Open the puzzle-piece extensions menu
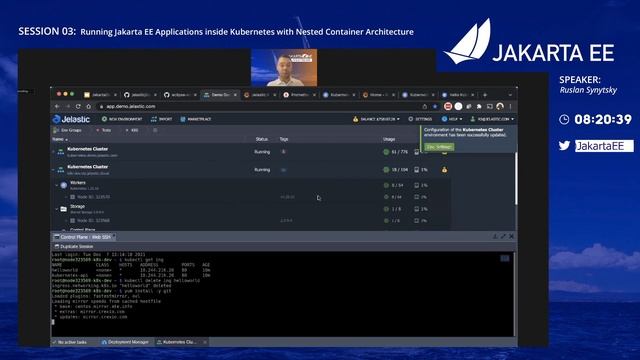Viewport: 640px width, 360px height. (479, 107)
